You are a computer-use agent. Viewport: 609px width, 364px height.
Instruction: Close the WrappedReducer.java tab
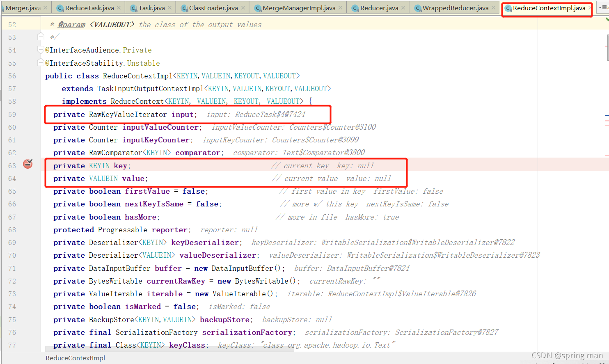[x=494, y=8]
